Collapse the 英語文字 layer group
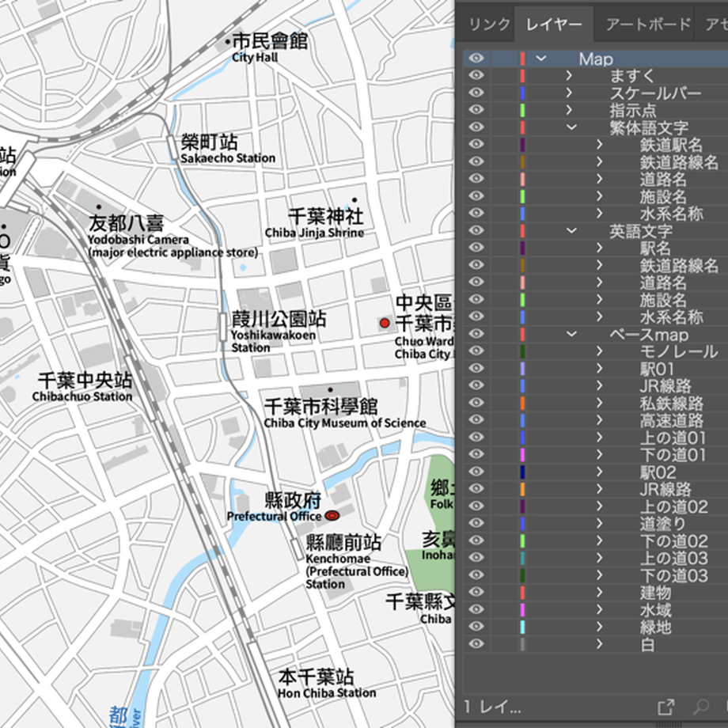Viewport: 728px width, 728px height. tap(571, 231)
